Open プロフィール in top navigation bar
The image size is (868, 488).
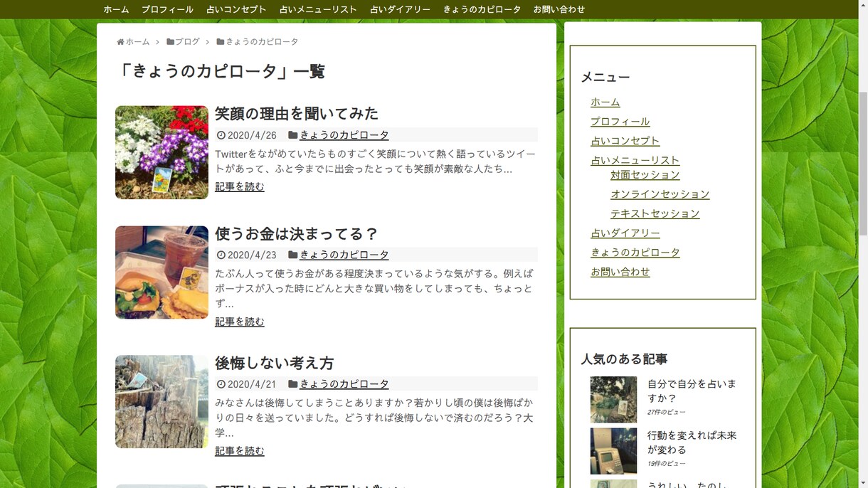pyautogui.click(x=167, y=9)
